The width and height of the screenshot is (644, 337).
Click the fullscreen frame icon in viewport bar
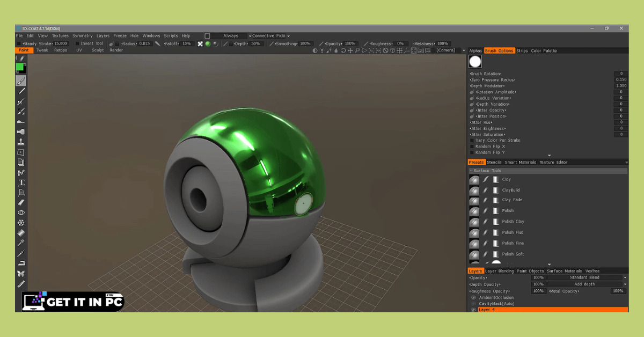[414, 50]
